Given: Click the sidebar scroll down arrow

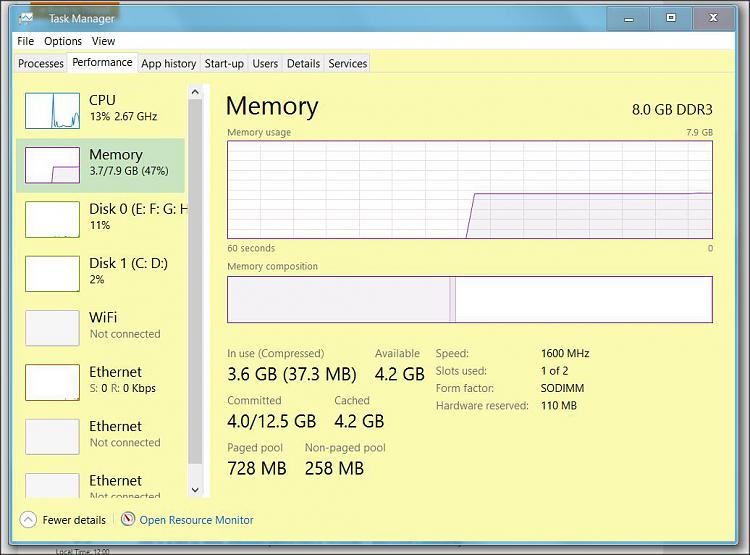Looking at the screenshot, I should (195, 489).
